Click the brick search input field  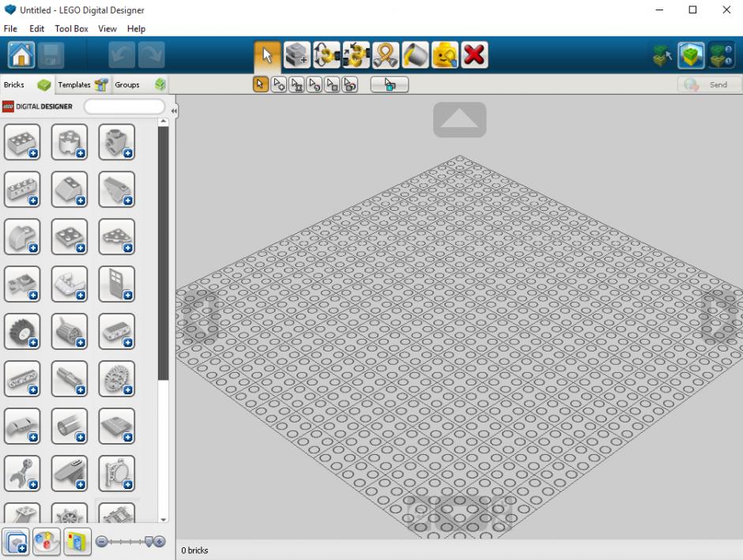tap(124, 107)
